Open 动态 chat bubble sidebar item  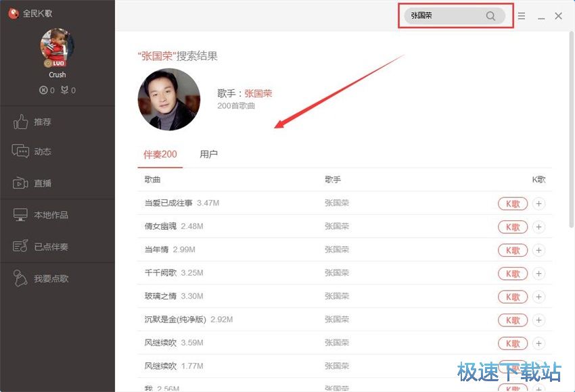point(32,151)
